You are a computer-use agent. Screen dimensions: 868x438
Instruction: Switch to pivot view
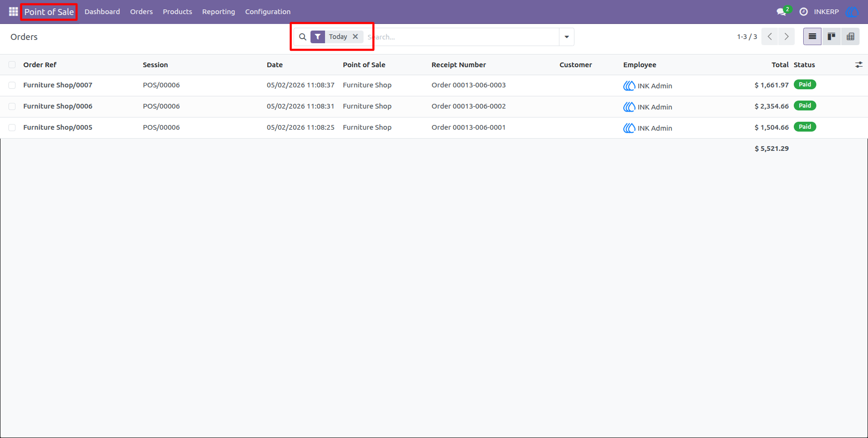(x=850, y=37)
